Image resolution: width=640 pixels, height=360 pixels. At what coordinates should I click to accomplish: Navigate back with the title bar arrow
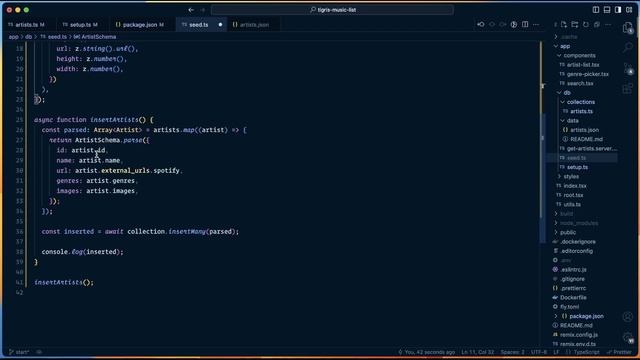[191, 10]
